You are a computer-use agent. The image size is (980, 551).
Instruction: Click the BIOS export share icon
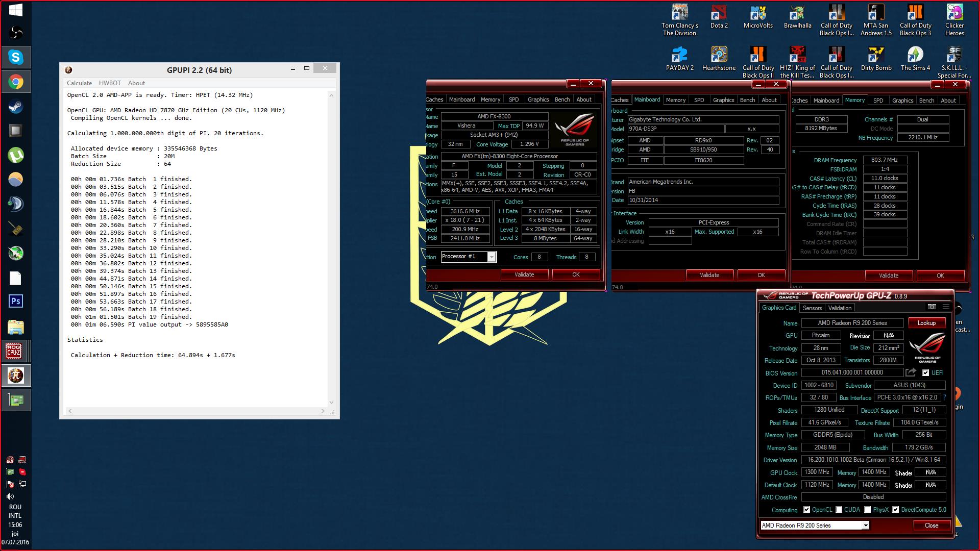point(911,372)
